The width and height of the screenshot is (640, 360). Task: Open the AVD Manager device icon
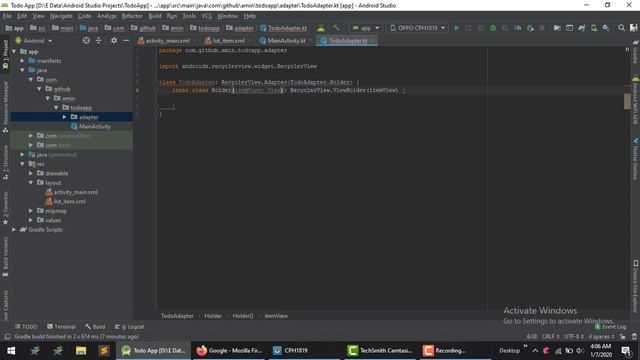594,28
